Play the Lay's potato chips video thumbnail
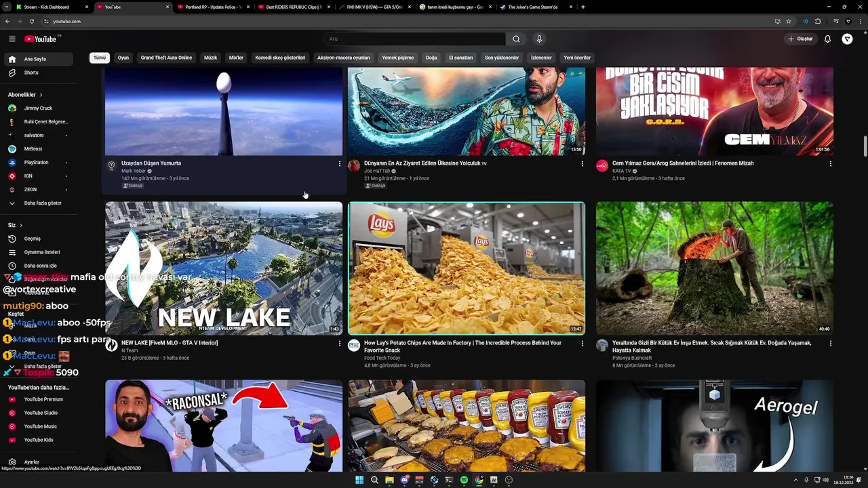Image resolution: width=868 pixels, height=488 pixels. coord(467,268)
